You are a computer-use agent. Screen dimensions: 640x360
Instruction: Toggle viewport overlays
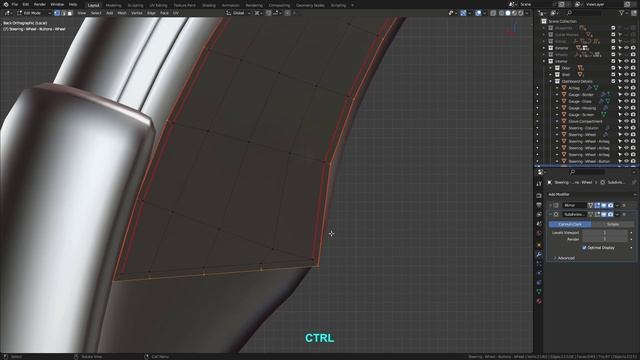(478, 13)
